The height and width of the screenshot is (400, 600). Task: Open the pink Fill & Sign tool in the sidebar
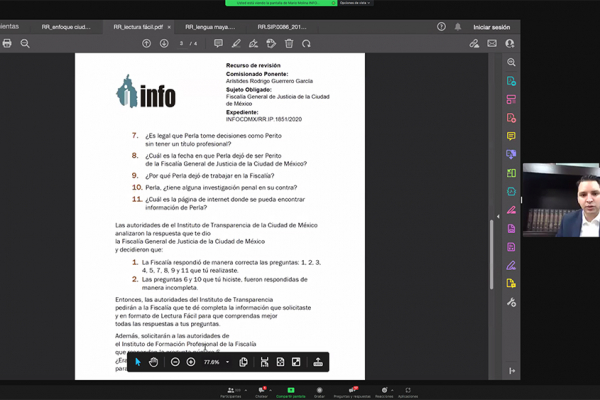pyautogui.click(x=511, y=210)
